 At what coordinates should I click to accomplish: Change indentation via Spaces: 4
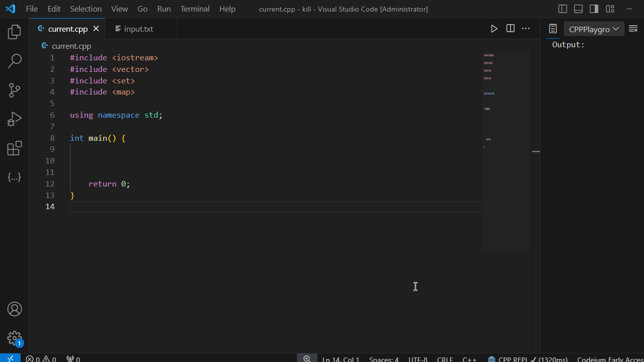point(384,359)
